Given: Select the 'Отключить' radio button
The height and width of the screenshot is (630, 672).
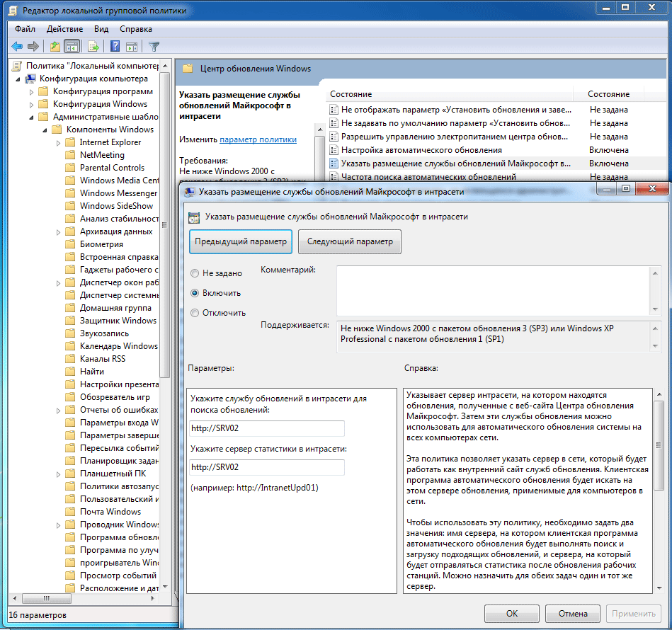Looking at the screenshot, I should (195, 313).
